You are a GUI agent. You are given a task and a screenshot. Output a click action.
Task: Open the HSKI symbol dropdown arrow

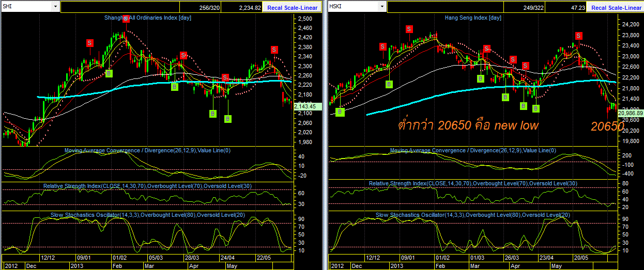tap(382, 7)
